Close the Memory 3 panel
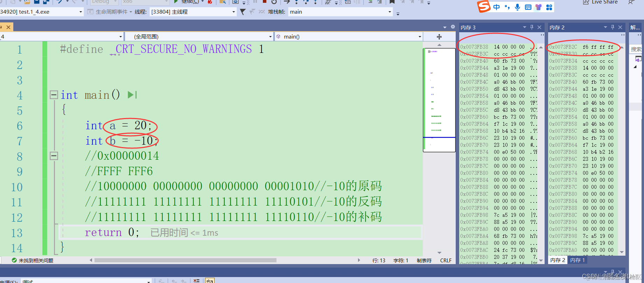Screen dimensions: 644x283 539,27
